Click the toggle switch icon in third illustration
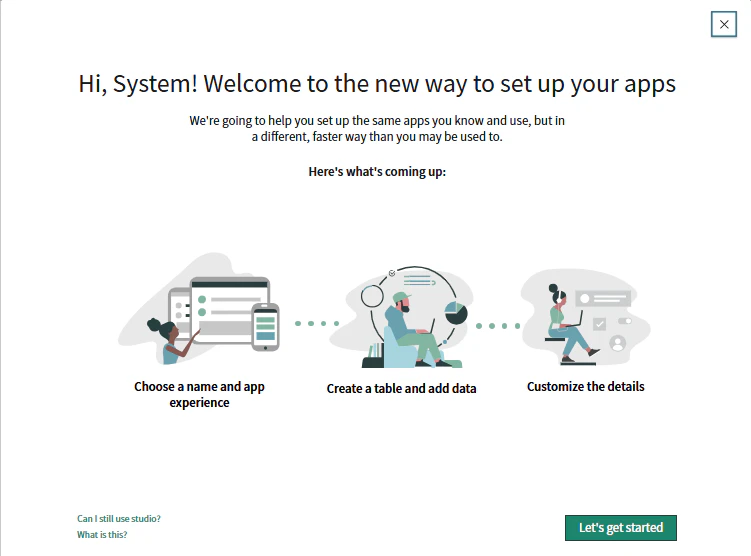Viewport: 751px width, 556px height. click(x=625, y=321)
